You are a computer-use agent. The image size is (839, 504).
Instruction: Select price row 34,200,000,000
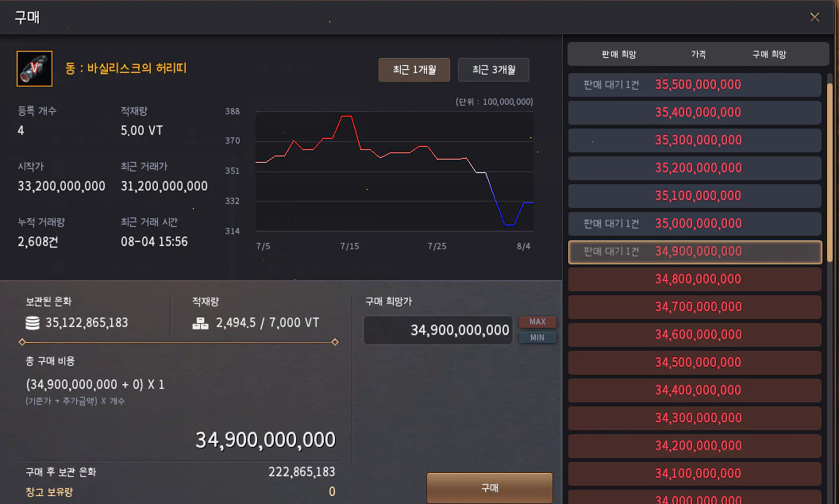point(695,446)
